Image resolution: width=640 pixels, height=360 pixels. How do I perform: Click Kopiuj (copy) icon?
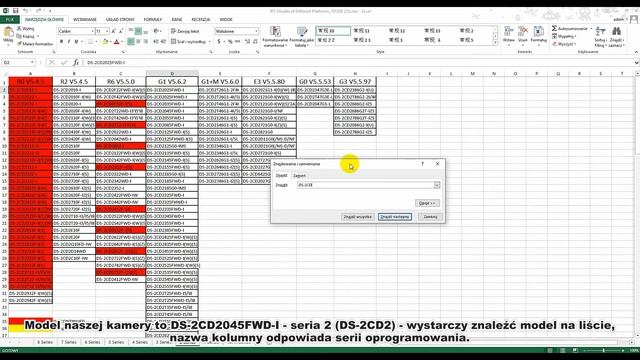pyautogui.click(x=19, y=36)
